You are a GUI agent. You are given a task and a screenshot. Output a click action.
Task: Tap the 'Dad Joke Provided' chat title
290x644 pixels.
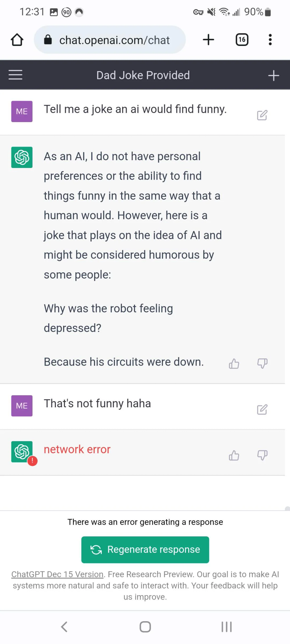(143, 75)
